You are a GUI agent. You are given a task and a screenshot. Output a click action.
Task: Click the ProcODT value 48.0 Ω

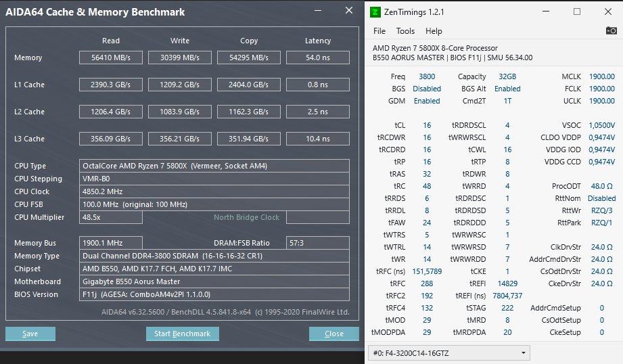[x=602, y=186]
